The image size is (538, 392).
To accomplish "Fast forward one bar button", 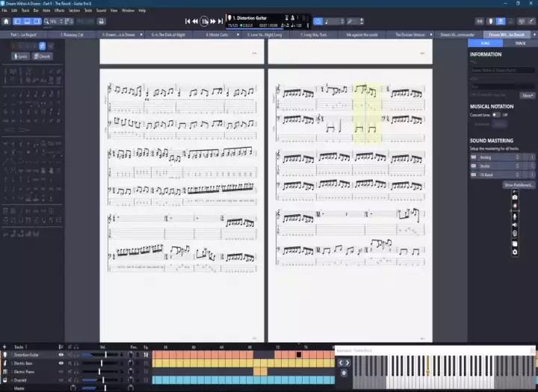I will tap(213, 21).
